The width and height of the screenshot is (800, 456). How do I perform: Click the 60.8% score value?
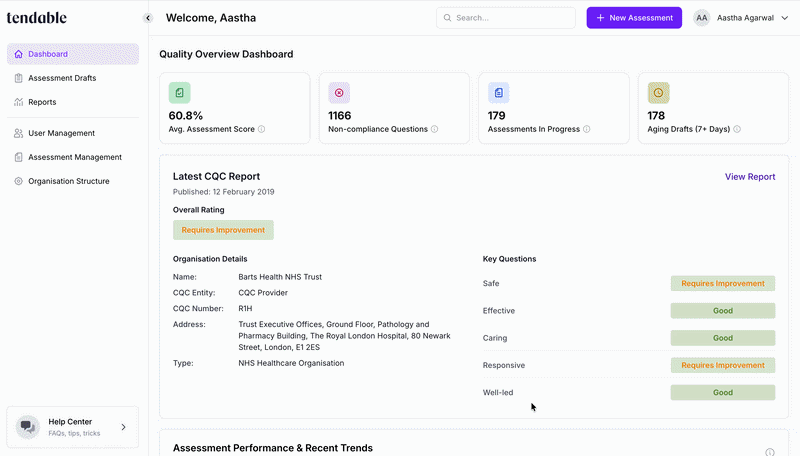click(186, 116)
